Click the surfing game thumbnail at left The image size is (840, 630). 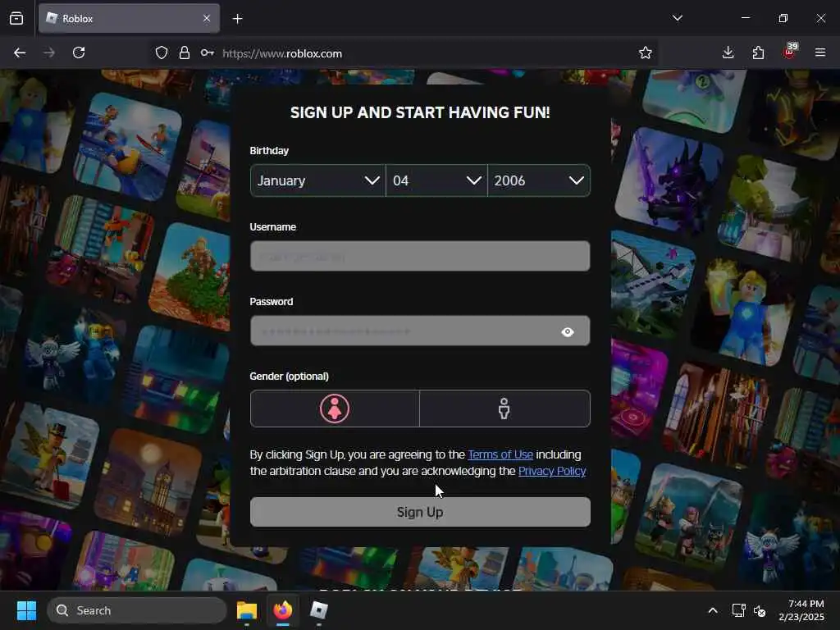click(x=127, y=146)
